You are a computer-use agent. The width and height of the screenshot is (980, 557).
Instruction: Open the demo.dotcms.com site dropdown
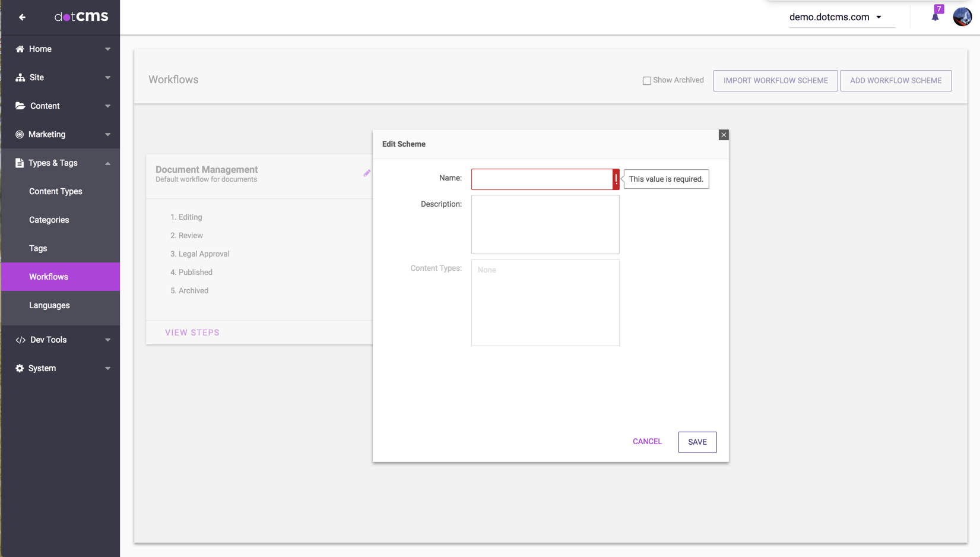[835, 17]
